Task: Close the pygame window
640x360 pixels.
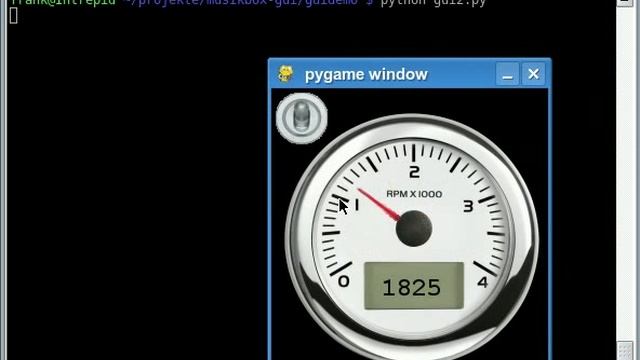Action: click(x=533, y=74)
